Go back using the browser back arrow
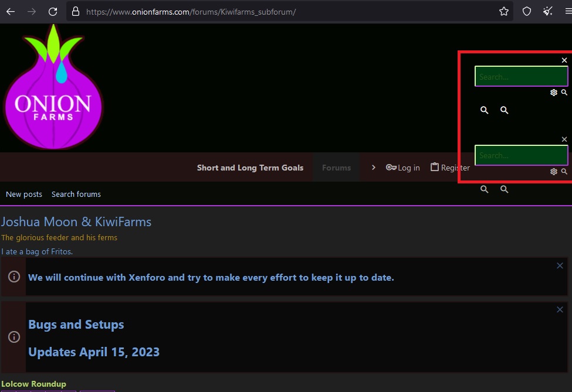Screen dimensions: 572x392 pos(11,11)
